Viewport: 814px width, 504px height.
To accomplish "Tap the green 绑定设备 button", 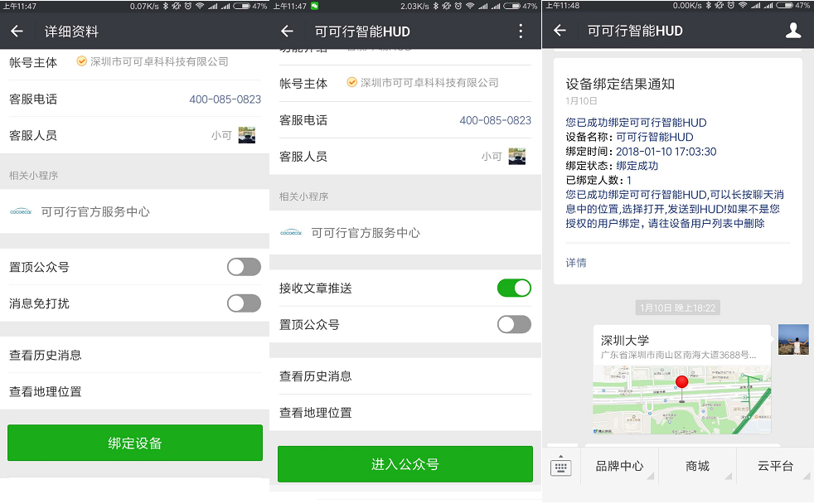I will coord(135,443).
